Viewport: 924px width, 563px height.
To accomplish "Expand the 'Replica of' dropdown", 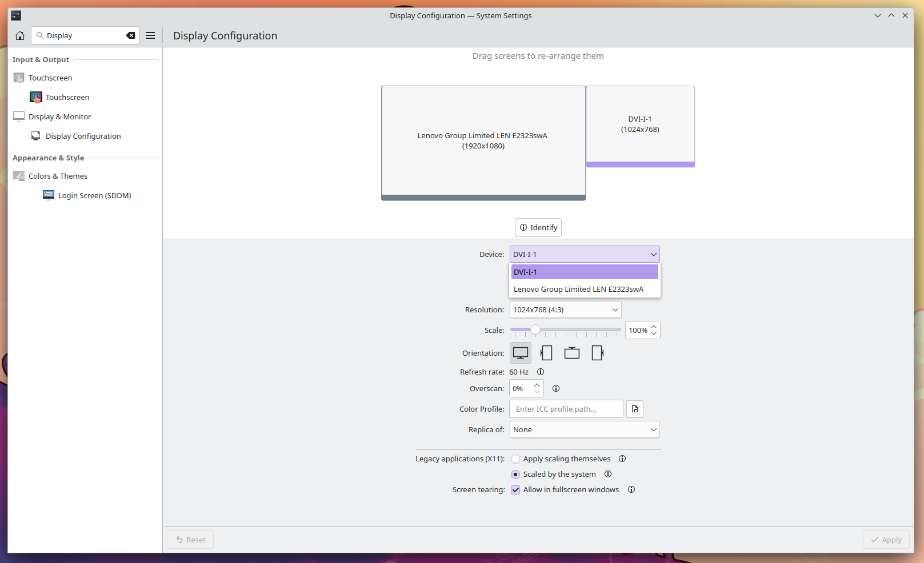I will coord(584,429).
